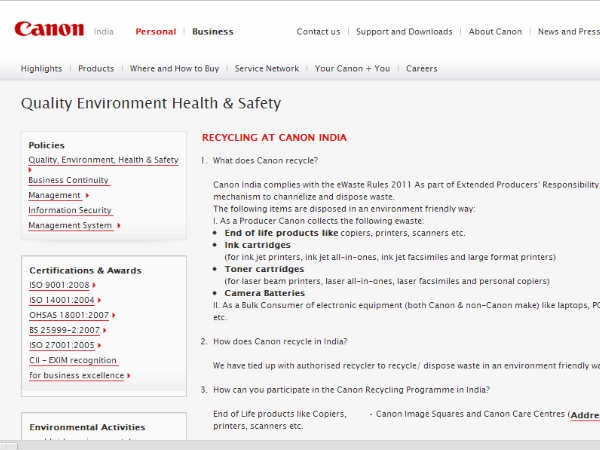
Task: Click 'India' text beside Canon logo
Action: click(104, 32)
